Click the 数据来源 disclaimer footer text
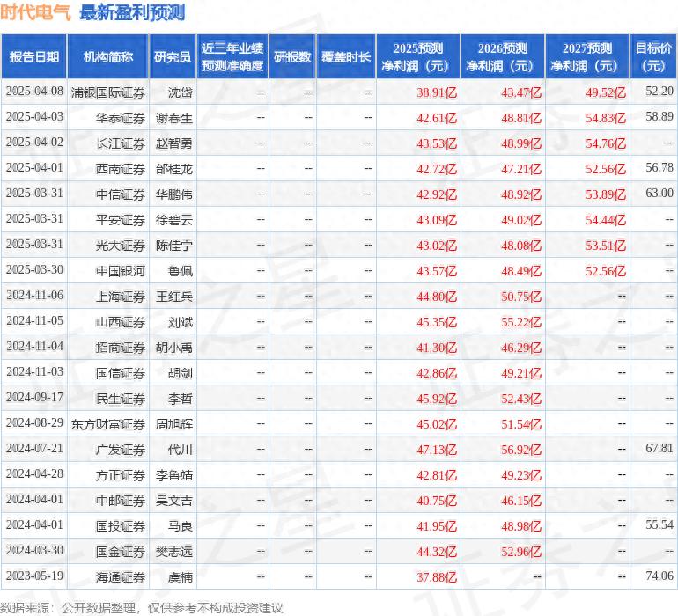 click(x=142, y=608)
